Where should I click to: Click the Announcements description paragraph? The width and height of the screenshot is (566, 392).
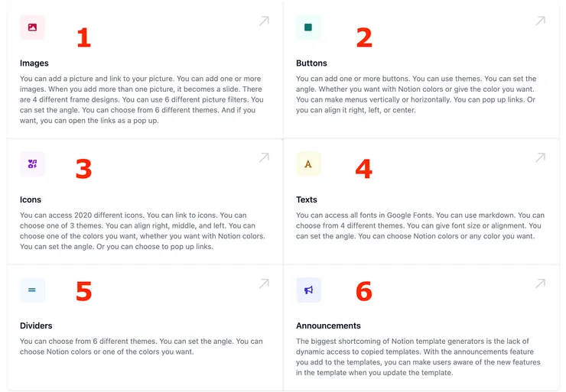tap(418, 357)
